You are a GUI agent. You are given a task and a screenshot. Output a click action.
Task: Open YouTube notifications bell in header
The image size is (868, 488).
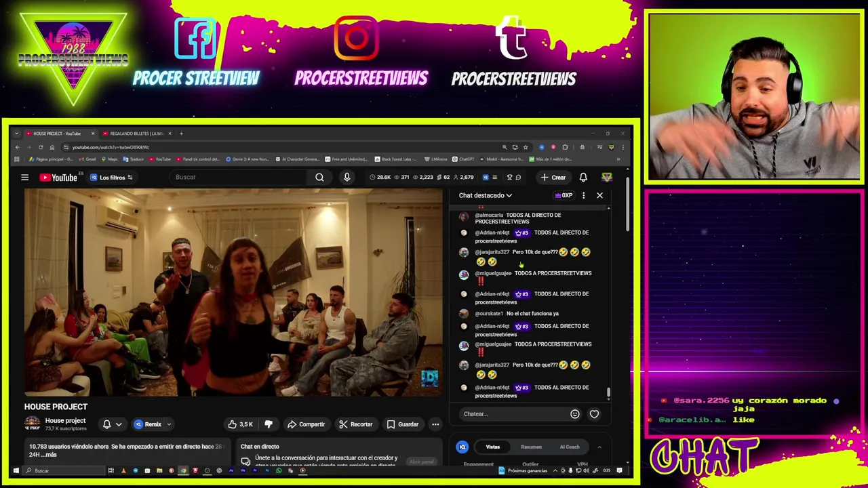583,178
